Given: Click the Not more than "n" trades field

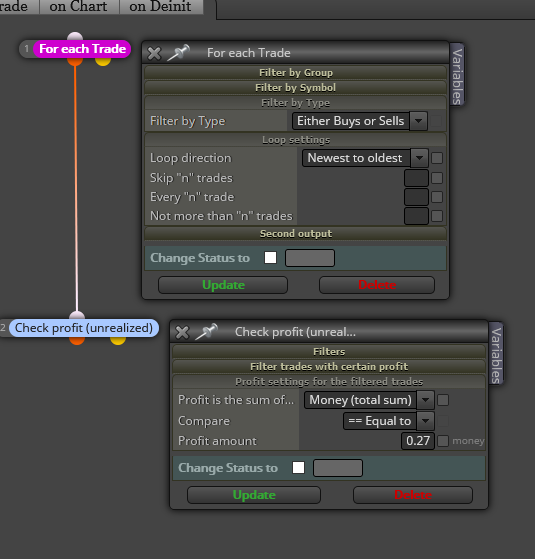Looking at the screenshot, I should (x=416, y=216).
